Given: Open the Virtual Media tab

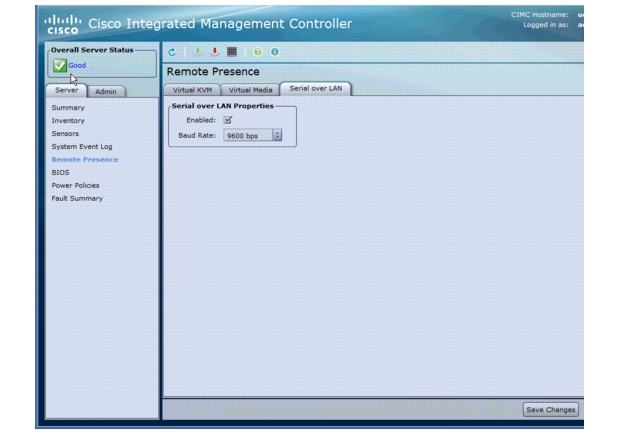Looking at the screenshot, I should pyautogui.click(x=250, y=90).
